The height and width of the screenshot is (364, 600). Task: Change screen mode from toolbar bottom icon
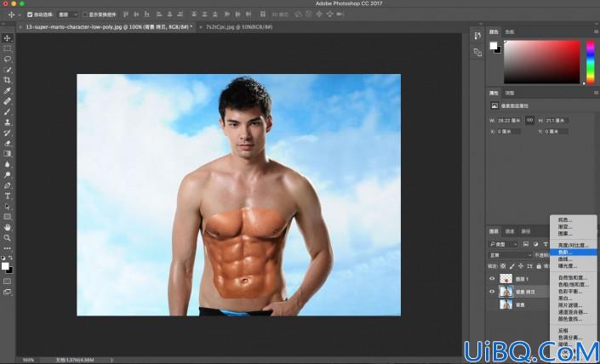pos(7,292)
